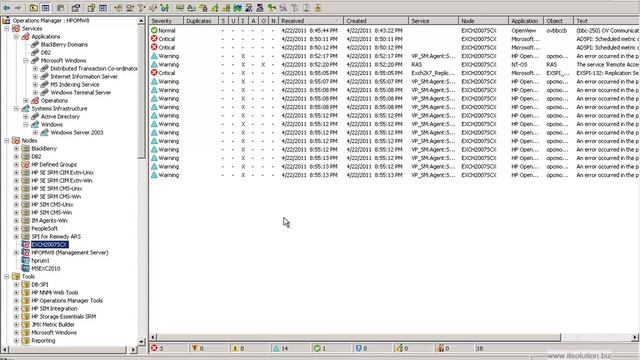Click Critical icon of 8:50:12 PM message

click(x=154, y=47)
